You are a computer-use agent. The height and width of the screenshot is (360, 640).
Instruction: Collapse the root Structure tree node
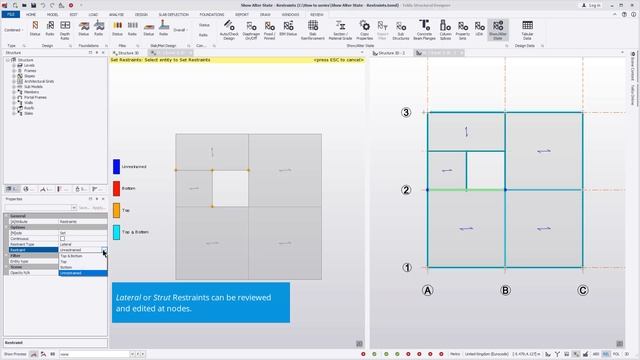[7, 60]
